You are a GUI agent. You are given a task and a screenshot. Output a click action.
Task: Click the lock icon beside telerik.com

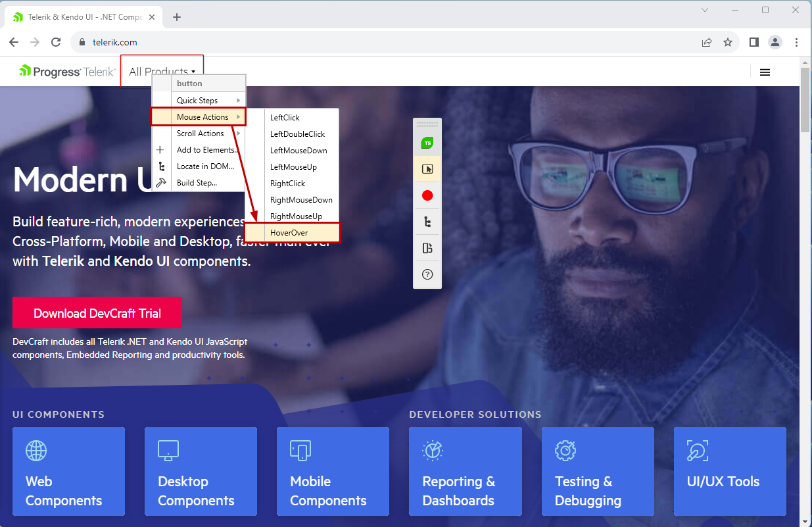(82, 42)
